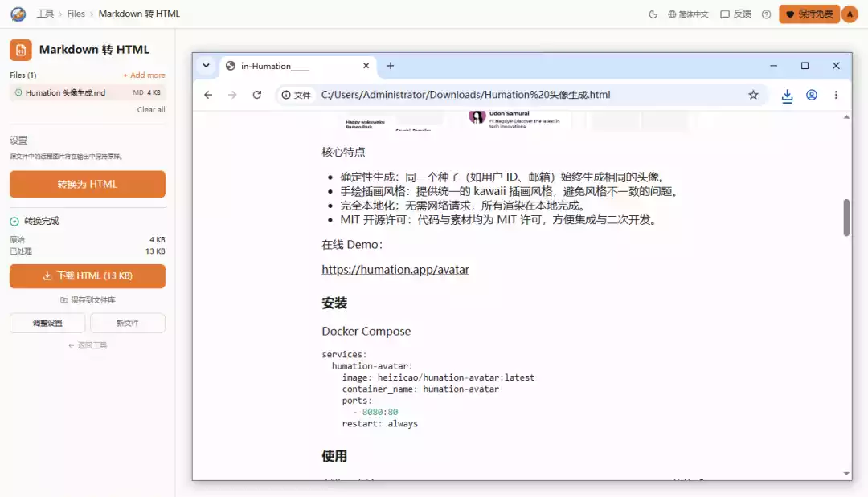Open a new browser tab

[x=391, y=66]
